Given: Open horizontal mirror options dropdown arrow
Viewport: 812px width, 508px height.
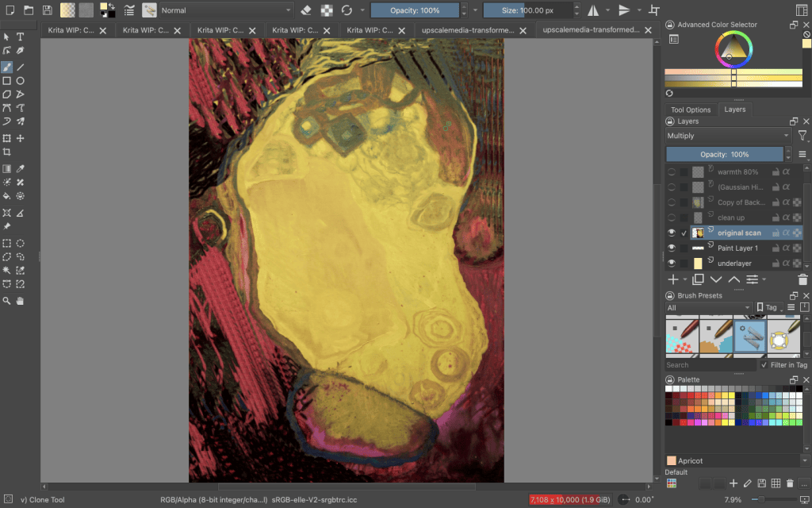Looking at the screenshot, I should coord(608,10).
